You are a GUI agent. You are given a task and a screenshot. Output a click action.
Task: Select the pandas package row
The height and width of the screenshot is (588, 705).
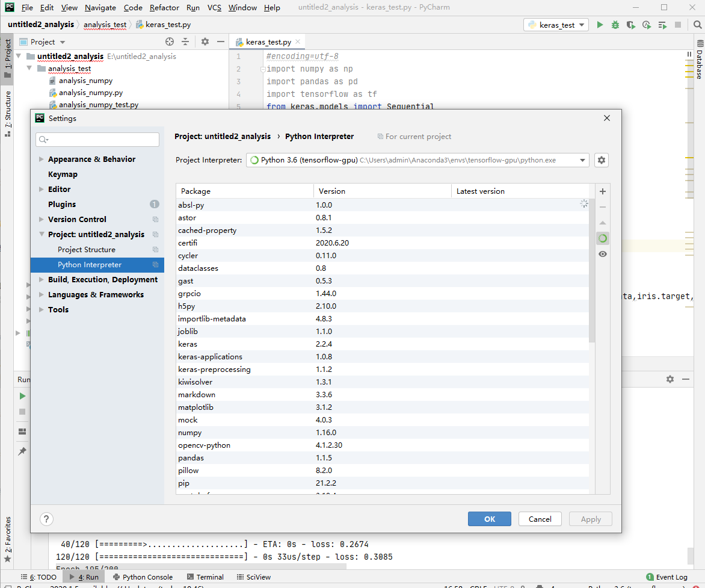coord(383,457)
